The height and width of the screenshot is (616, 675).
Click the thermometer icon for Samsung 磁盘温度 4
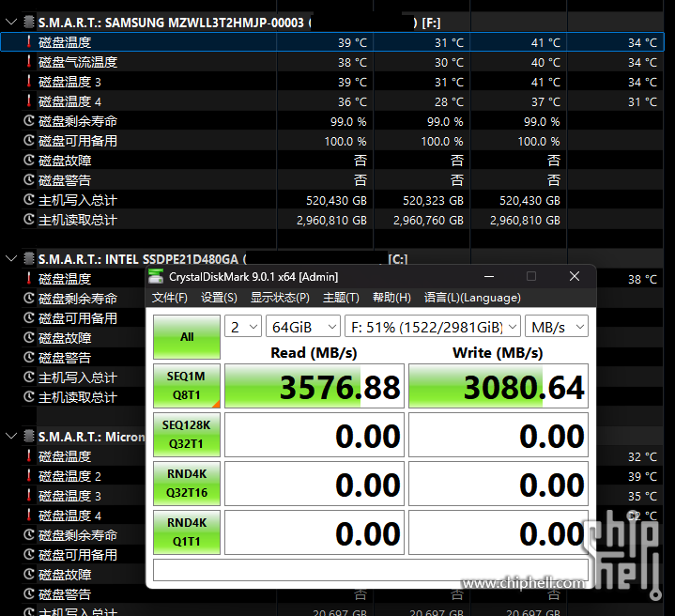[29, 101]
